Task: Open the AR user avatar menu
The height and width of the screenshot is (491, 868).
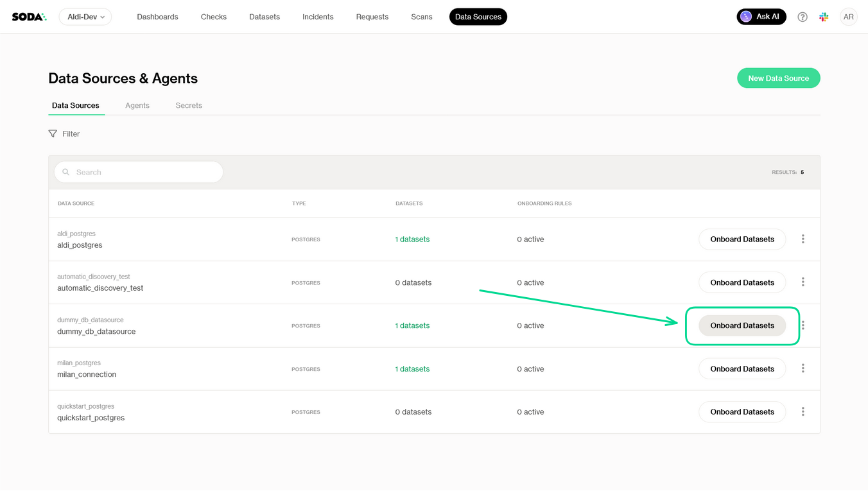Action: pyautogui.click(x=848, y=17)
